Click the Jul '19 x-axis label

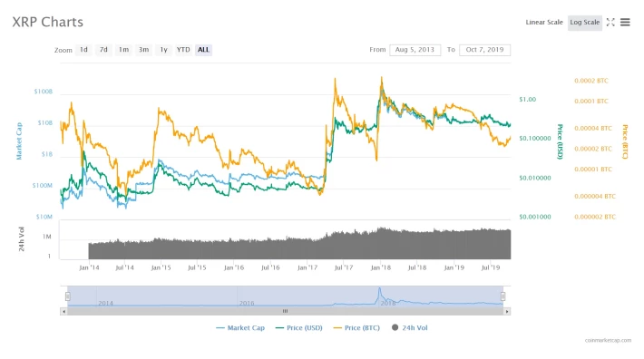tap(491, 267)
